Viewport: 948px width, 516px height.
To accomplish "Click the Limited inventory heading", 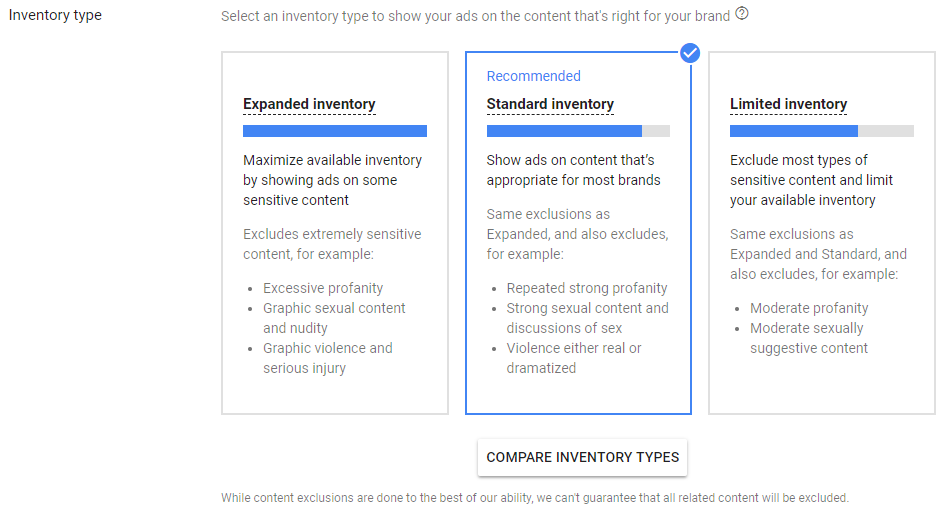I will click(x=788, y=104).
